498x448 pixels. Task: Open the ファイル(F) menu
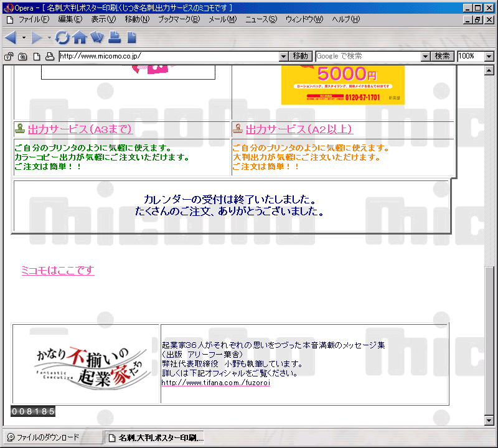tap(34, 19)
